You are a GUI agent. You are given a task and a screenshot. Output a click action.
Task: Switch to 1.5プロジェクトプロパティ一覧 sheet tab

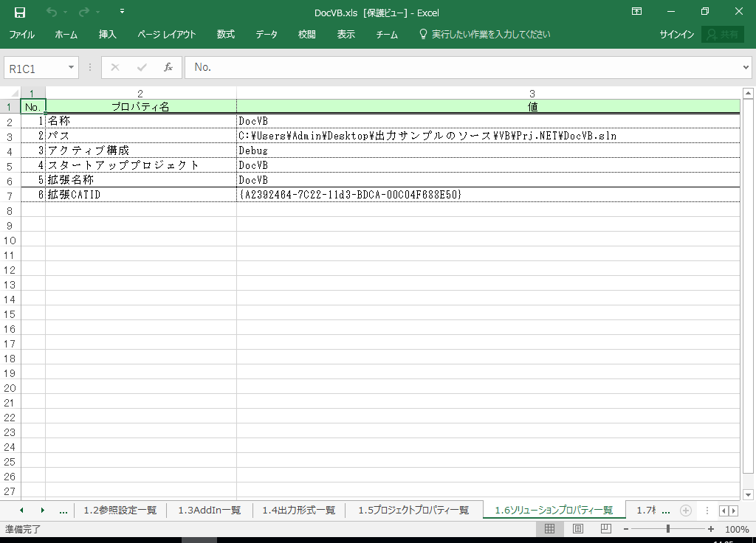coord(413,511)
